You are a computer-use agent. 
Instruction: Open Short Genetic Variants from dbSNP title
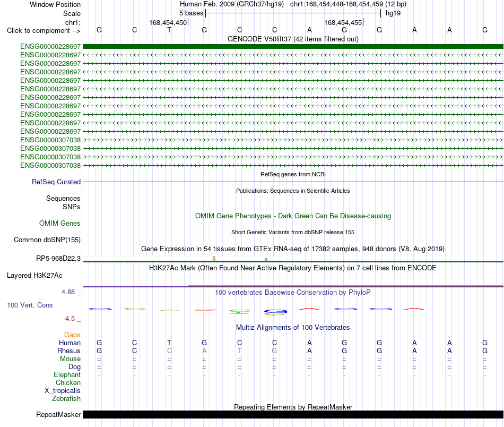(293, 232)
